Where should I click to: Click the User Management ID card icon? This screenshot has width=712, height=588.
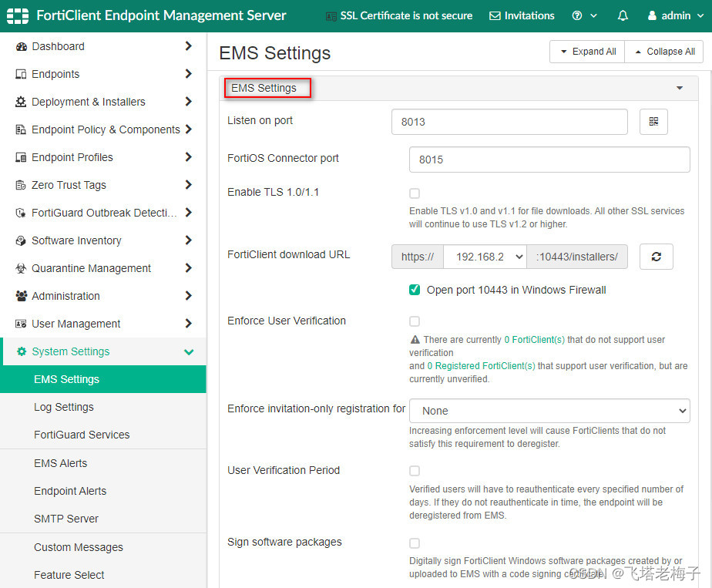[21, 324]
